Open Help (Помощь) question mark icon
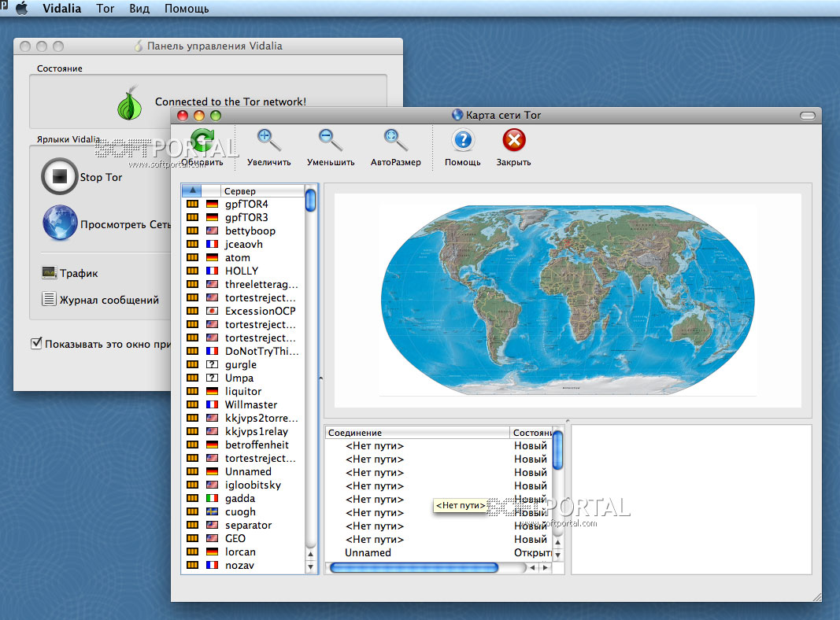This screenshot has width=840, height=620. click(462, 141)
